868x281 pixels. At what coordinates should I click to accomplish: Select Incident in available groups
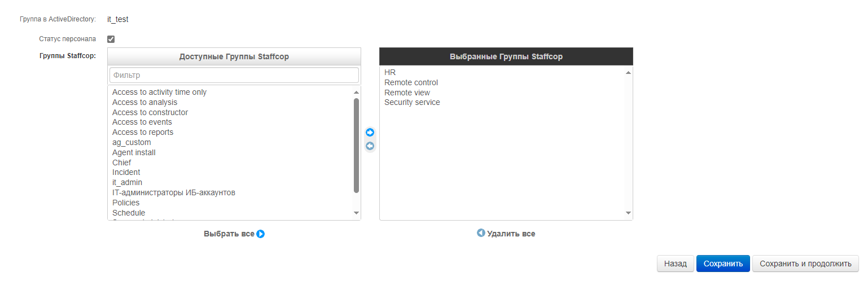(230, 172)
